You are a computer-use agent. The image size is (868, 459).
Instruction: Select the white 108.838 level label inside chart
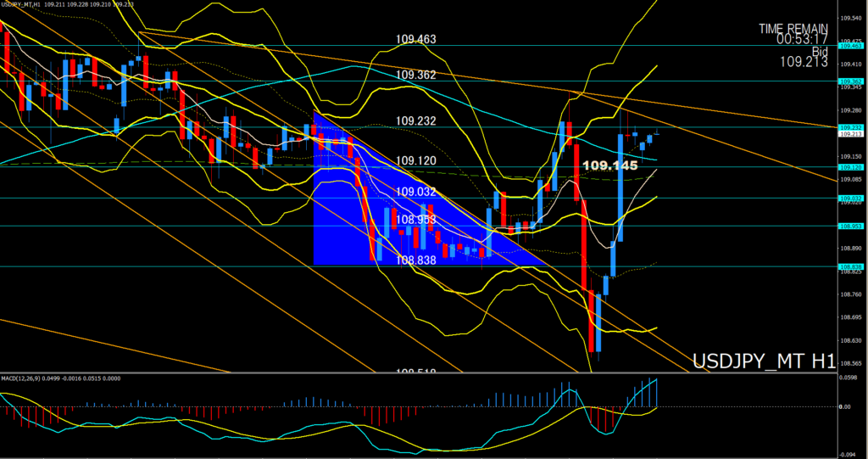click(415, 260)
